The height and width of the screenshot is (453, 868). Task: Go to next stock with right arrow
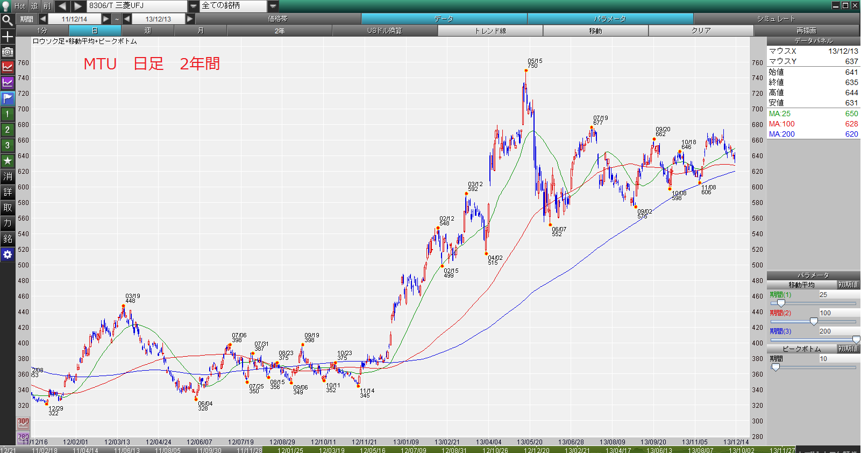pyautogui.click(x=79, y=6)
